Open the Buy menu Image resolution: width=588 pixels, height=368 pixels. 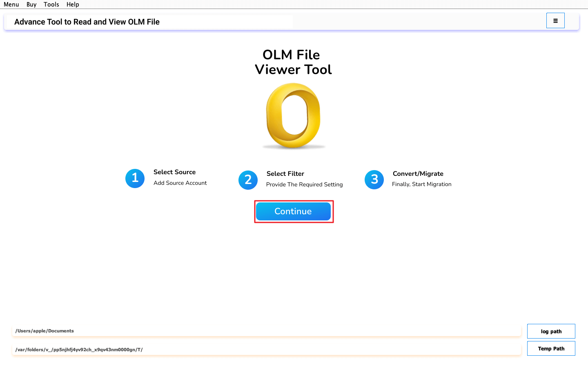click(31, 4)
